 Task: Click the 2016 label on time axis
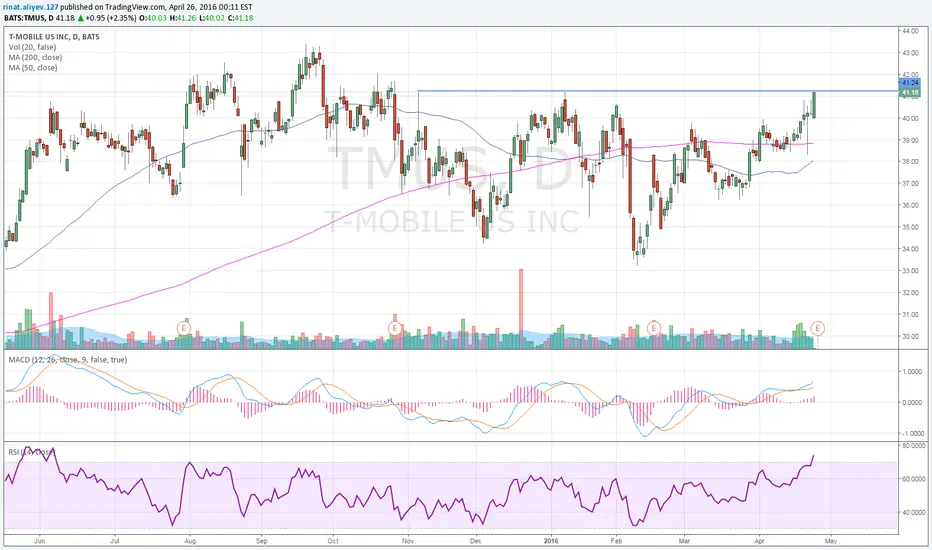(552, 541)
